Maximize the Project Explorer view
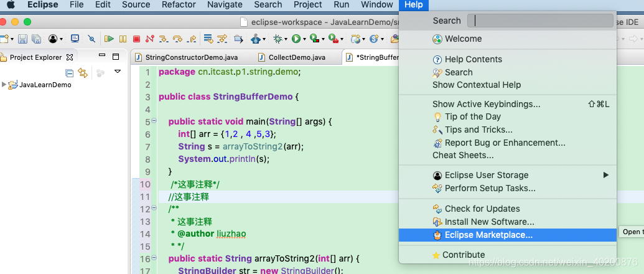The height and width of the screenshot is (274, 644). (x=116, y=57)
